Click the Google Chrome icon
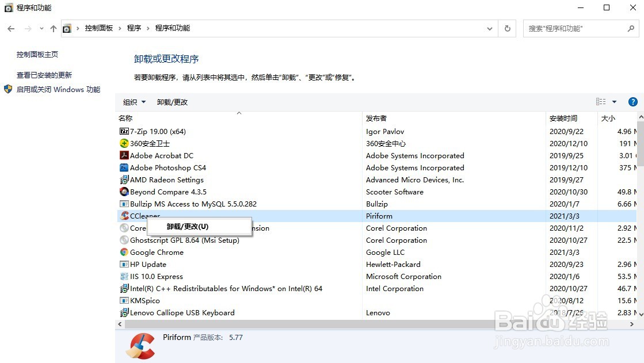The image size is (644, 363). coord(124,252)
